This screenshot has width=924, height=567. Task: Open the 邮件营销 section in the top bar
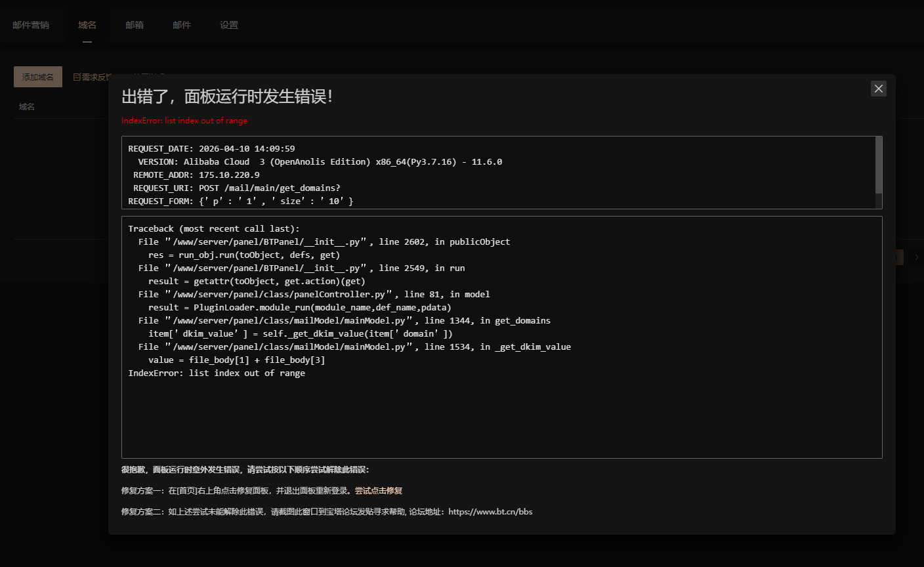point(31,24)
